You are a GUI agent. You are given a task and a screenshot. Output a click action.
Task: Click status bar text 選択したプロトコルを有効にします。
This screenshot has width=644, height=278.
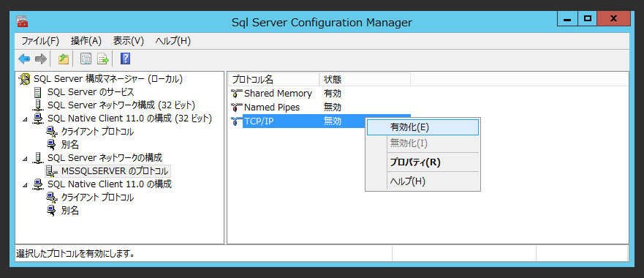coord(75,254)
